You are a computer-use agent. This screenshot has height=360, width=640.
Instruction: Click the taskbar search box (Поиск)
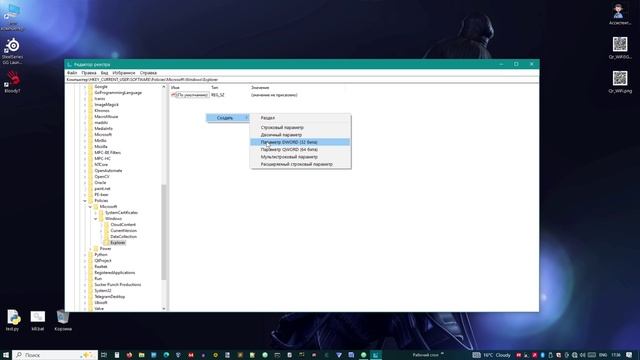(x=55, y=355)
